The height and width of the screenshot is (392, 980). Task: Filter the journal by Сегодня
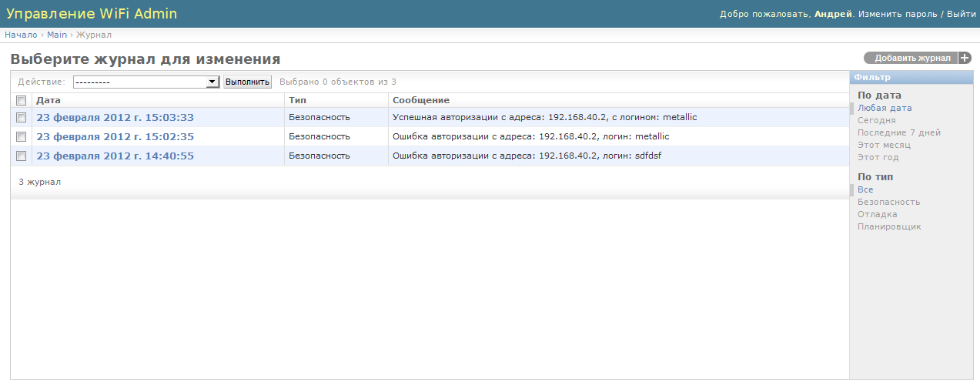876,120
